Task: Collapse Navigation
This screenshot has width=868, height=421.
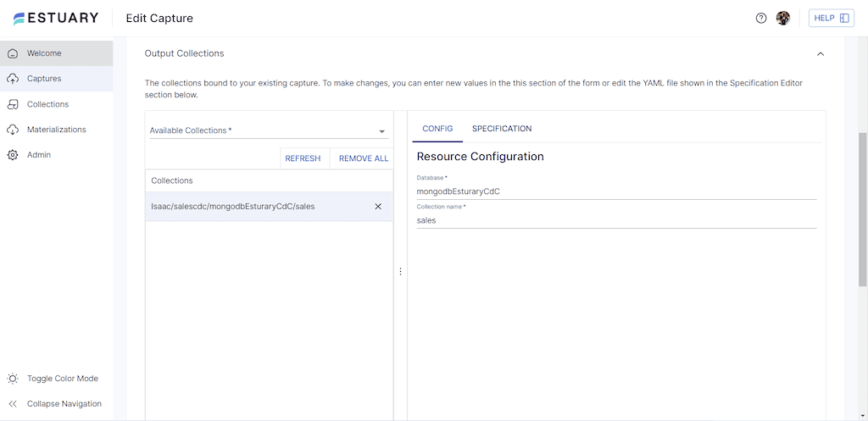Action: pyautogui.click(x=57, y=404)
